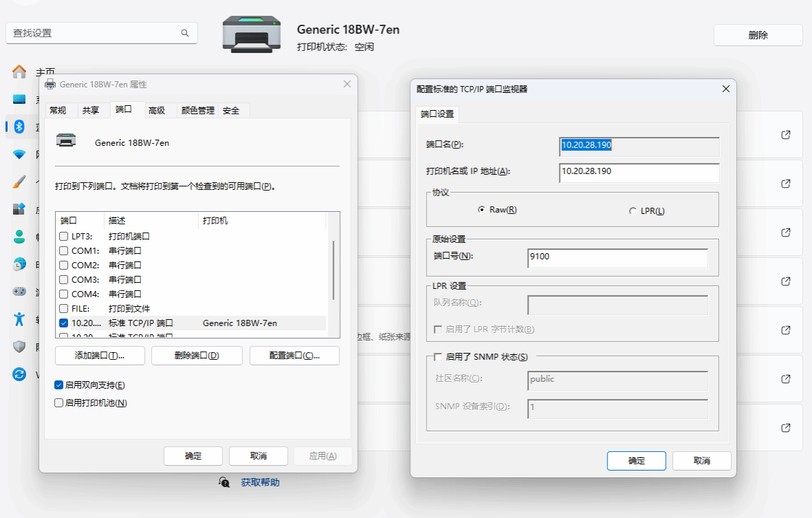812x518 pixels.
Task: Click the printer name or IP address field
Action: tap(639, 172)
